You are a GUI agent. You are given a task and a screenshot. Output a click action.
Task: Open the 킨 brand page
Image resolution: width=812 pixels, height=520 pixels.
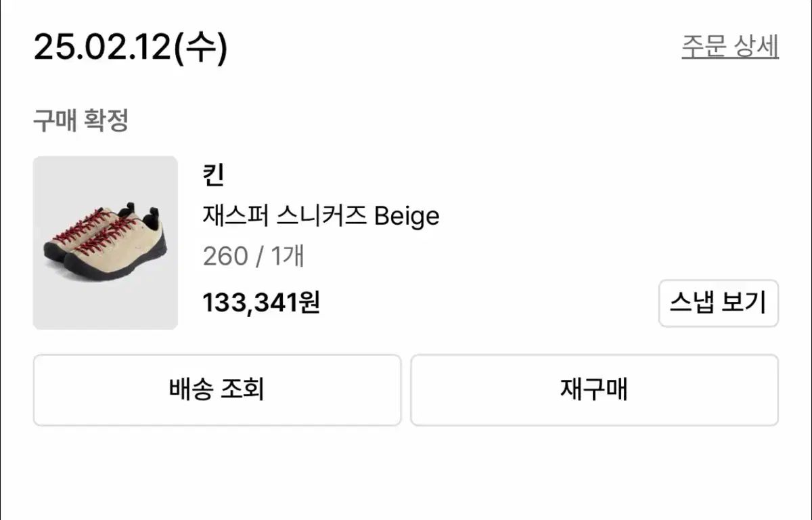pyautogui.click(x=213, y=176)
